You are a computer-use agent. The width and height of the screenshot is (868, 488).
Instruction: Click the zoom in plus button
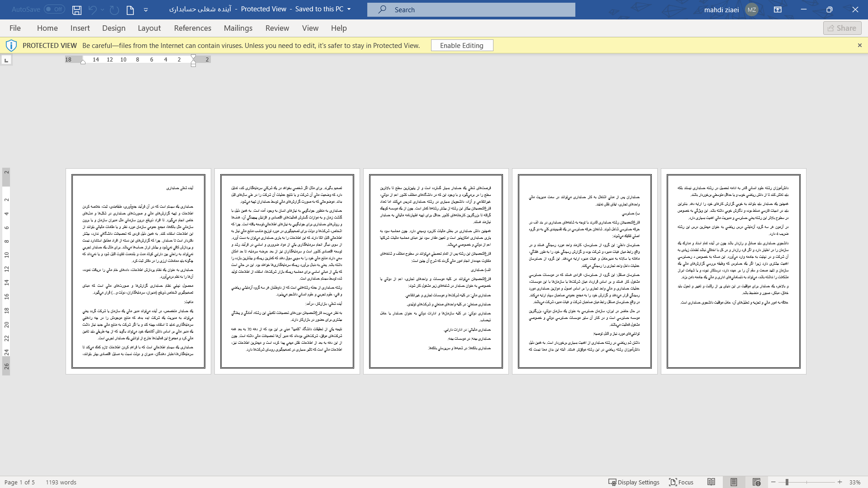[x=840, y=482]
